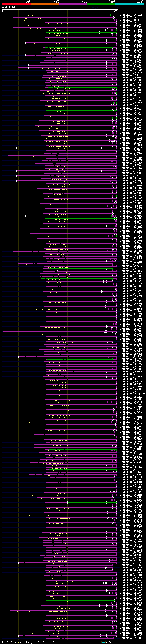This screenshot has width=146, height=644.
Task: Click hit label UniRef100_A4S1Y9
Action: (131, 161)
